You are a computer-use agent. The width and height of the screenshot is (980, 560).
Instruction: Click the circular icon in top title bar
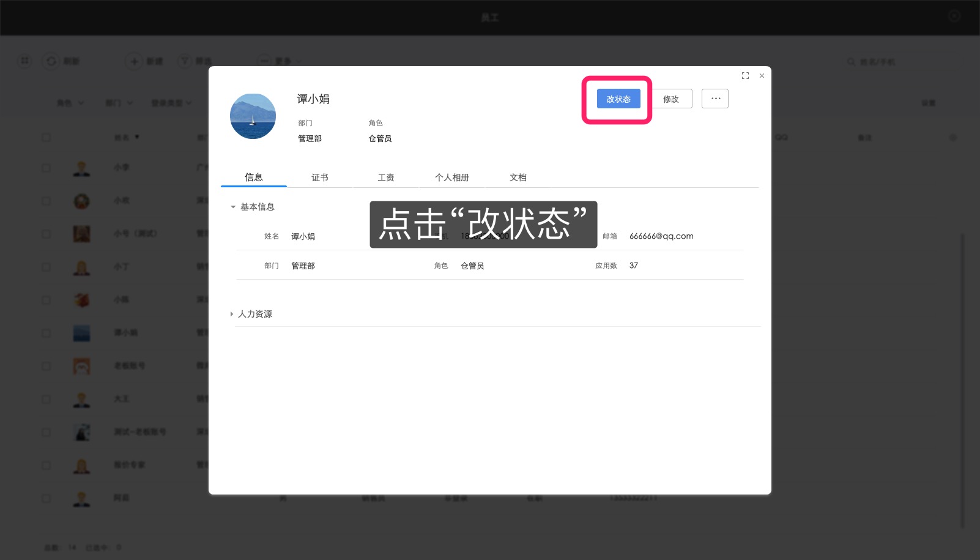point(954,16)
